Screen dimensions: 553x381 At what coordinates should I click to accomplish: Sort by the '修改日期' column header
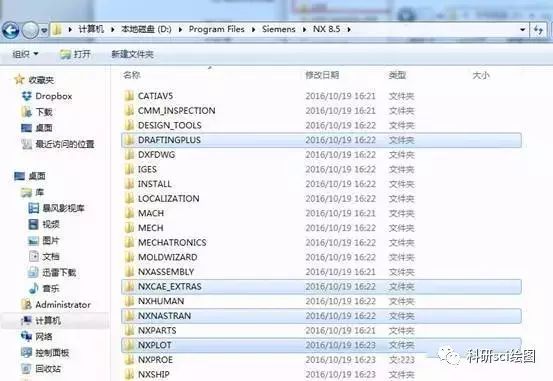tap(322, 75)
